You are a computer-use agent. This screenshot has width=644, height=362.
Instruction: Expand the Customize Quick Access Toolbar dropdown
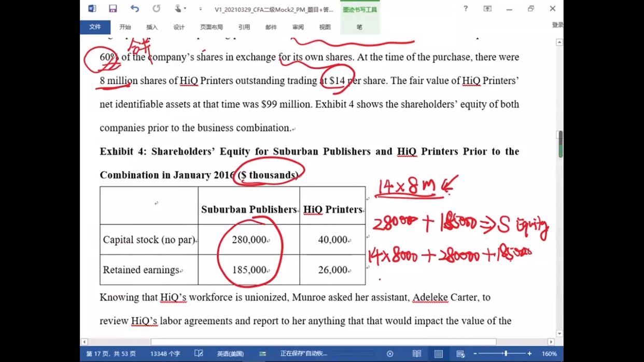201,9
